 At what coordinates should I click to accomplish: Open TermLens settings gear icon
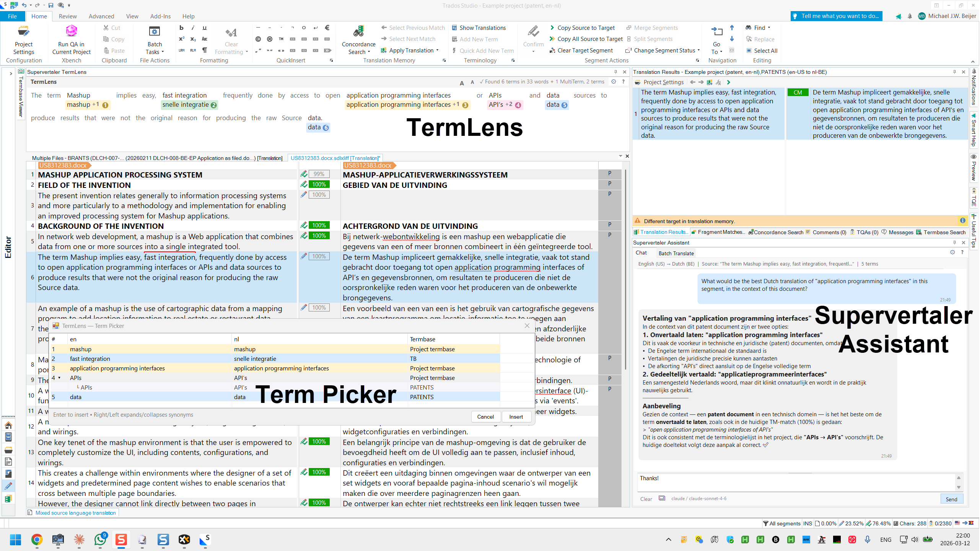coord(614,82)
